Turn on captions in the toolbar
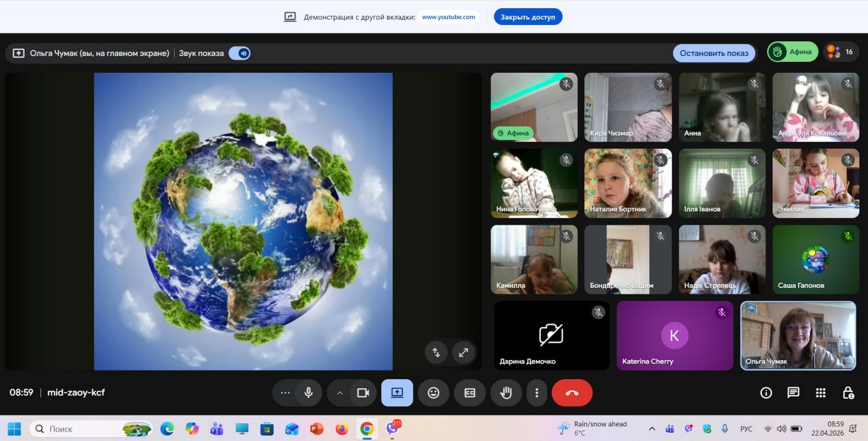868x441 pixels. tap(469, 392)
